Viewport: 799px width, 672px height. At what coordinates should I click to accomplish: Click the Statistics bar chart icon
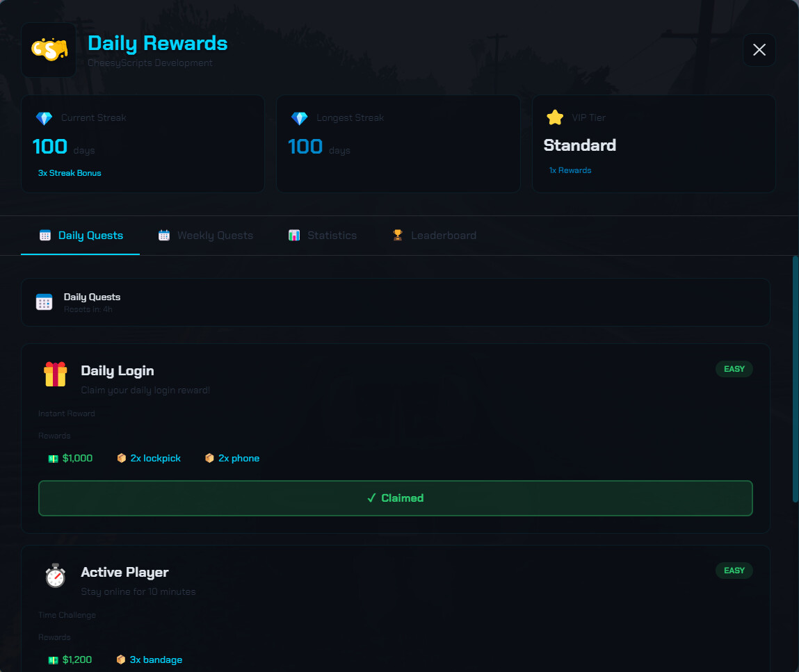(294, 235)
